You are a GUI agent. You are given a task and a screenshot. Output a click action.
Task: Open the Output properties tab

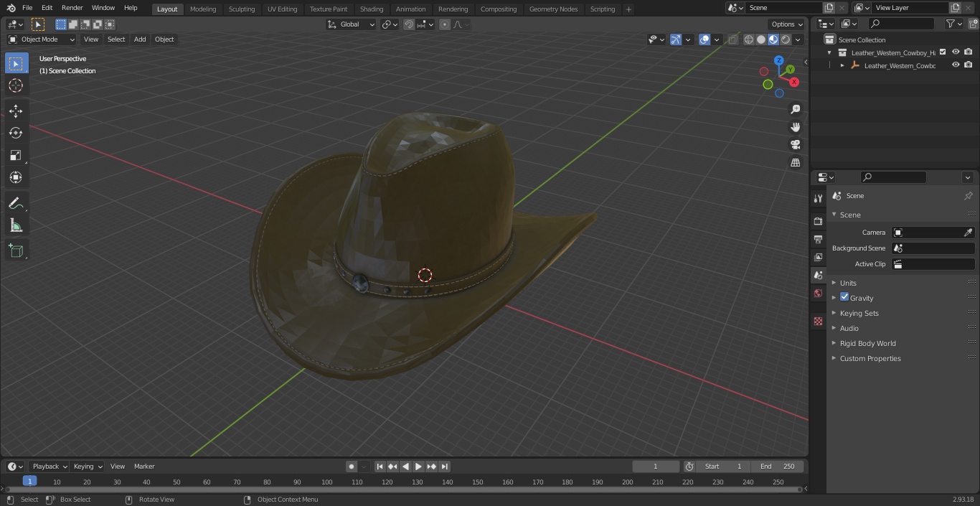[x=818, y=239]
